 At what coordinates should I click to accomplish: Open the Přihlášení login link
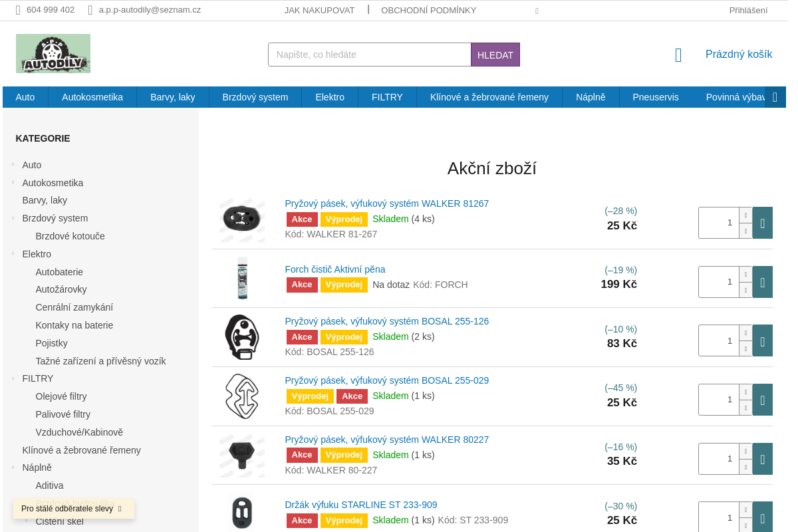[x=748, y=10]
